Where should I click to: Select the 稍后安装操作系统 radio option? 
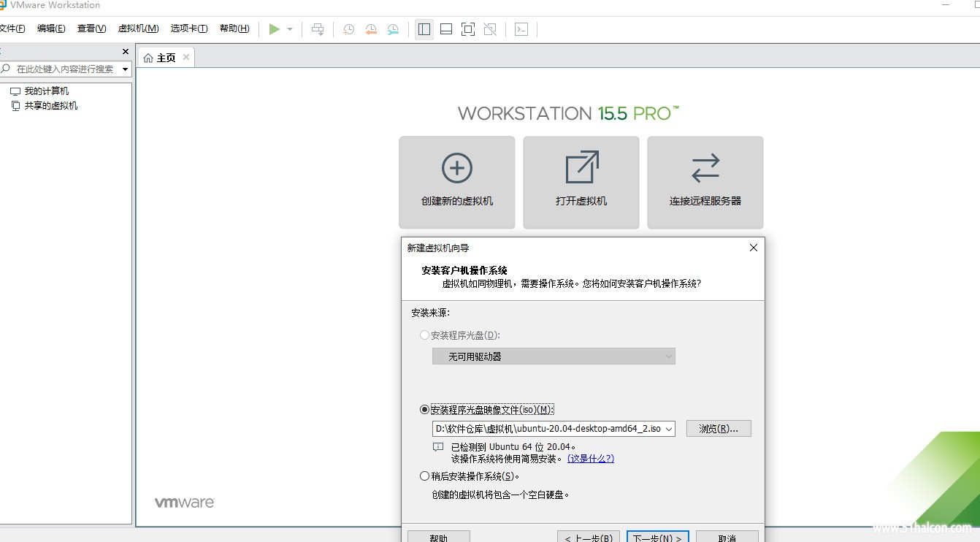425,476
